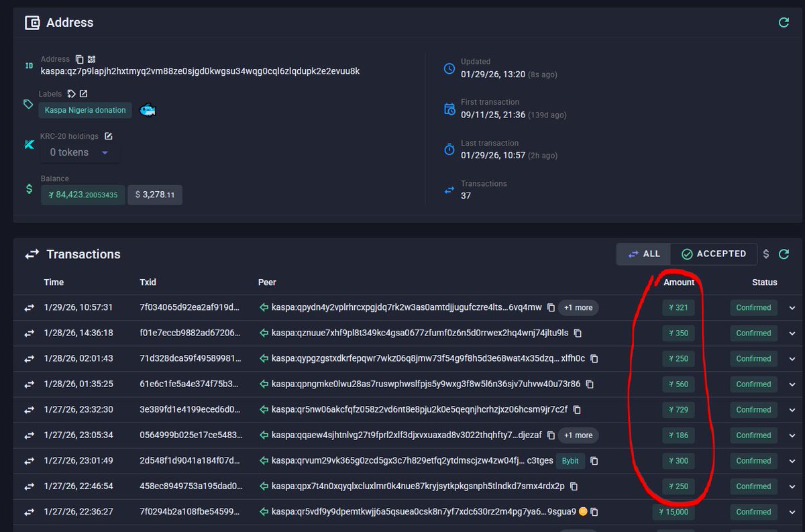This screenshot has width=805, height=532.
Task: Open transaction f01e7eccb9882ad67206
Action: 189,333
